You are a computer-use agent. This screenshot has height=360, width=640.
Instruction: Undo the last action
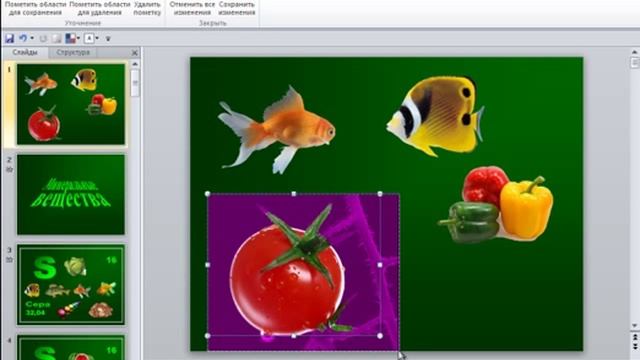(x=23, y=38)
